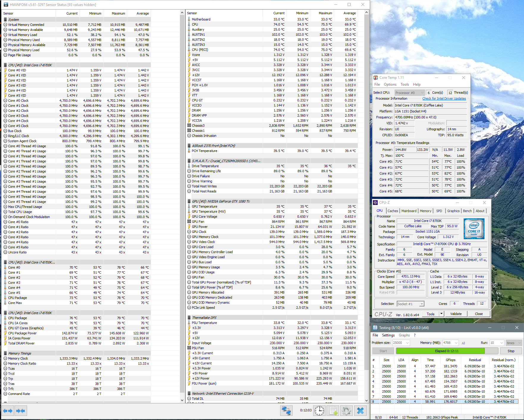Open LinX Settings menu
524x420 pixels.
(388, 335)
